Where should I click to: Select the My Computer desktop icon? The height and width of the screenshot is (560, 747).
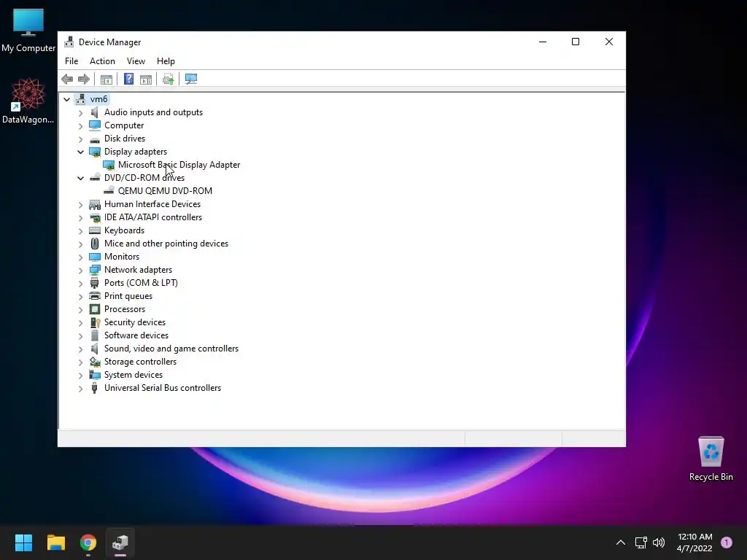coord(28,30)
